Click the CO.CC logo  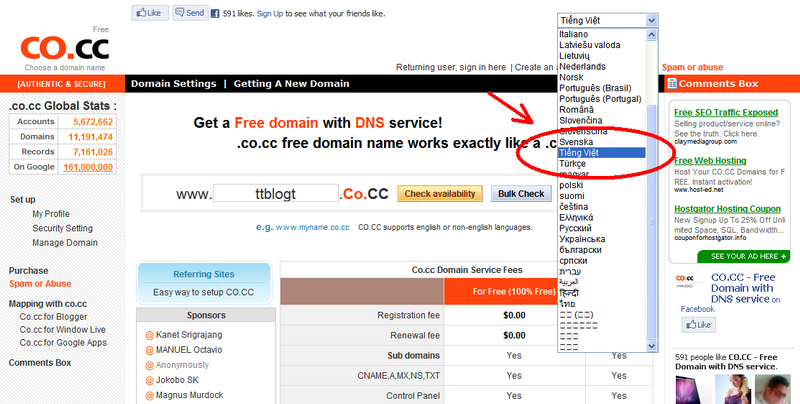(65, 48)
